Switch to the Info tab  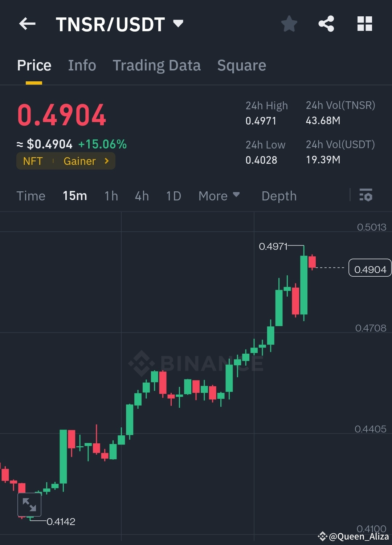click(x=82, y=65)
